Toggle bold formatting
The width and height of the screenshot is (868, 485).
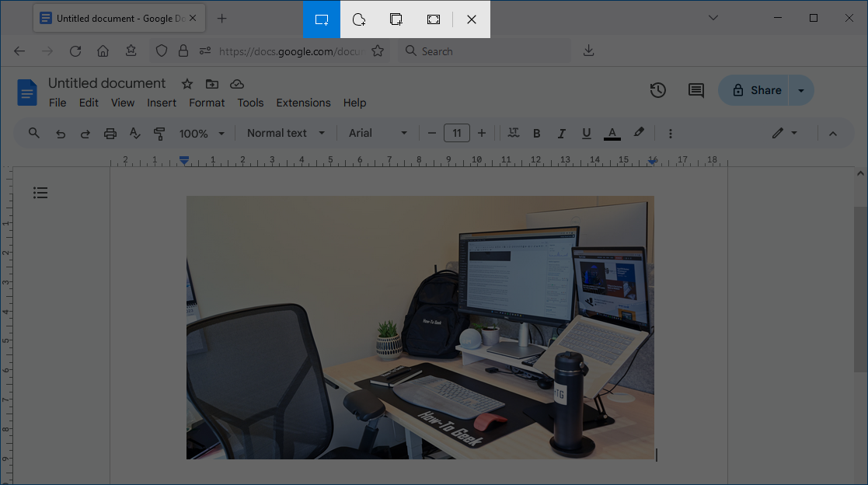(x=536, y=133)
